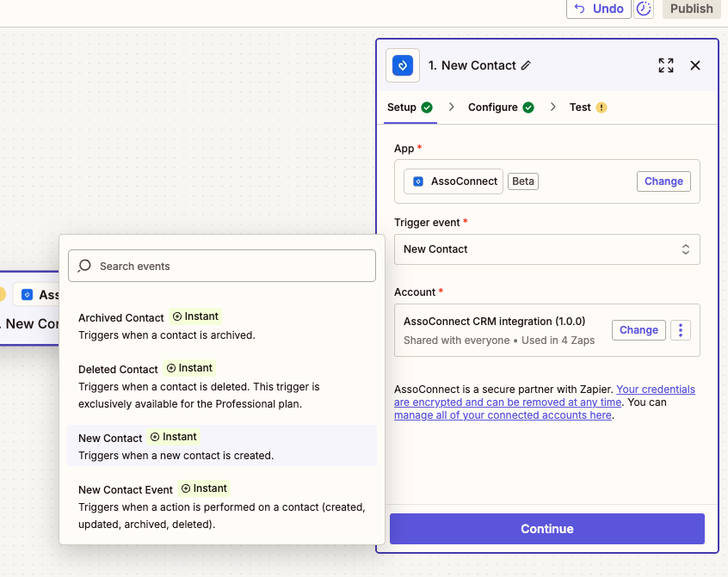The width and height of the screenshot is (728, 577).
Task: Edit step name with pencil icon
Action: 526,65
